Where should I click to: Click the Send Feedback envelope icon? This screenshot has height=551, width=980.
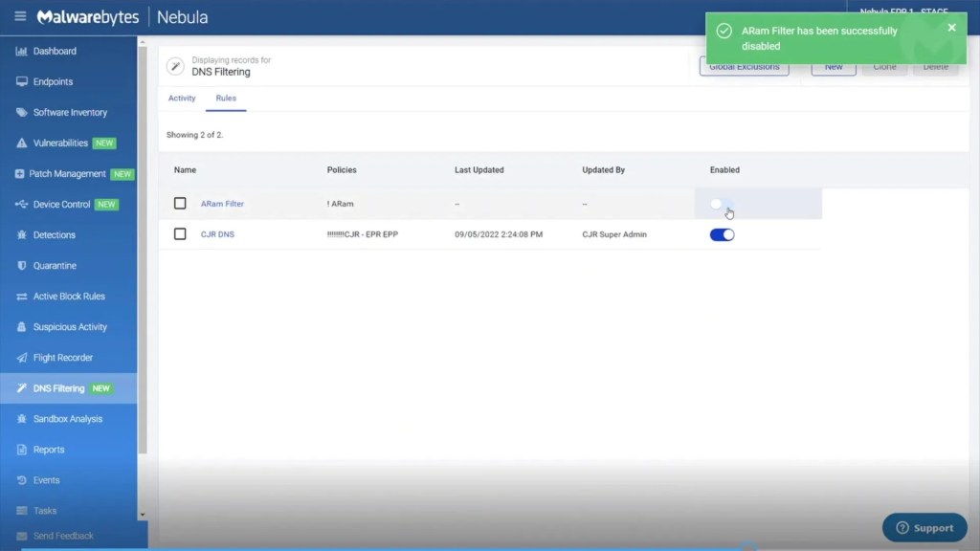pyautogui.click(x=21, y=536)
